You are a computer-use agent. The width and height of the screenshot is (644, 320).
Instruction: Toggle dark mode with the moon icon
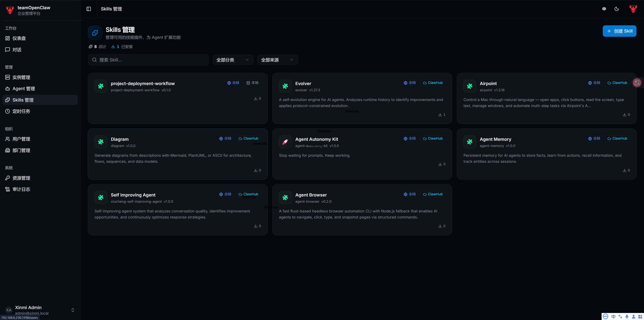[616, 9]
